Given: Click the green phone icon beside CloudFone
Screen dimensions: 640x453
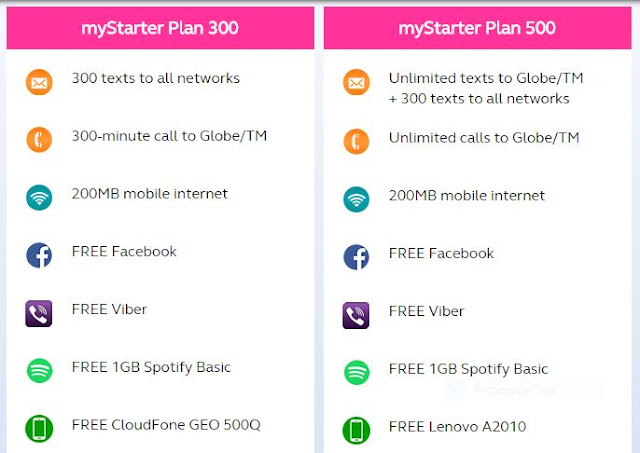Looking at the screenshot, I should [38, 429].
